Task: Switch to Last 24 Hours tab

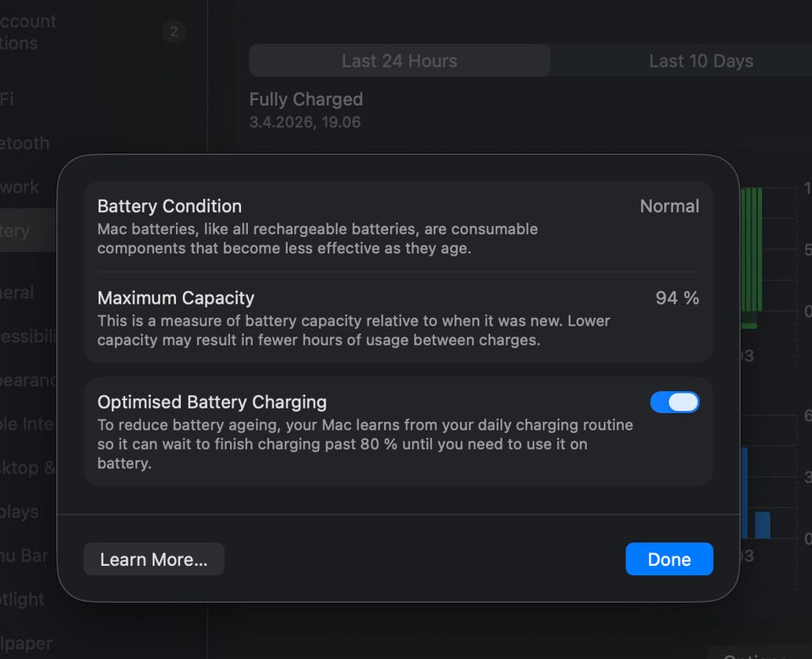Action: click(399, 61)
